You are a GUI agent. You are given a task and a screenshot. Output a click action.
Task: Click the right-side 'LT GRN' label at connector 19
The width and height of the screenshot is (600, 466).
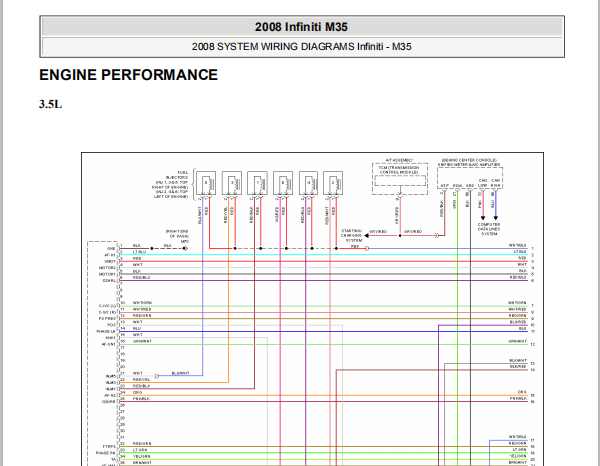pos(520,450)
